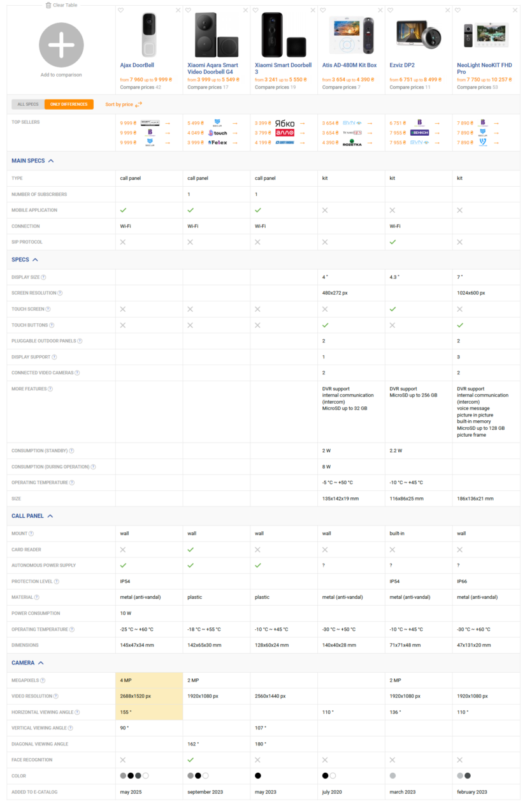Click the Atis AD-480M Kit Box thumbnail image
This screenshot has width=532, height=806.
(x=351, y=36)
